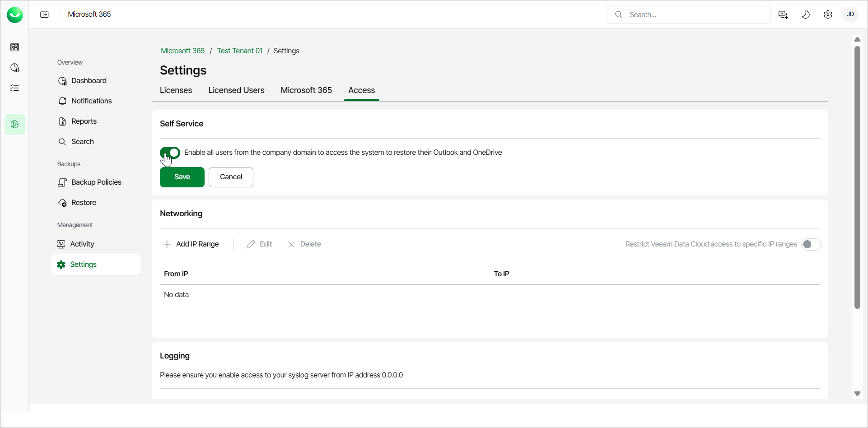Open the JD user profile avatar
Viewport: 868px width, 428px height.
point(850,14)
